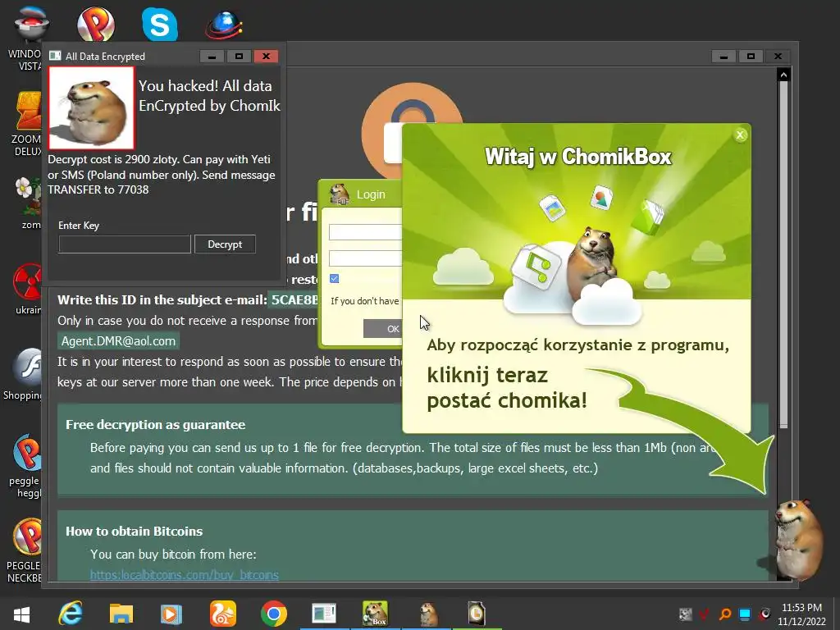Switch to ChomikBox taskbar icon
840x630 pixels.
click(375, 614)
